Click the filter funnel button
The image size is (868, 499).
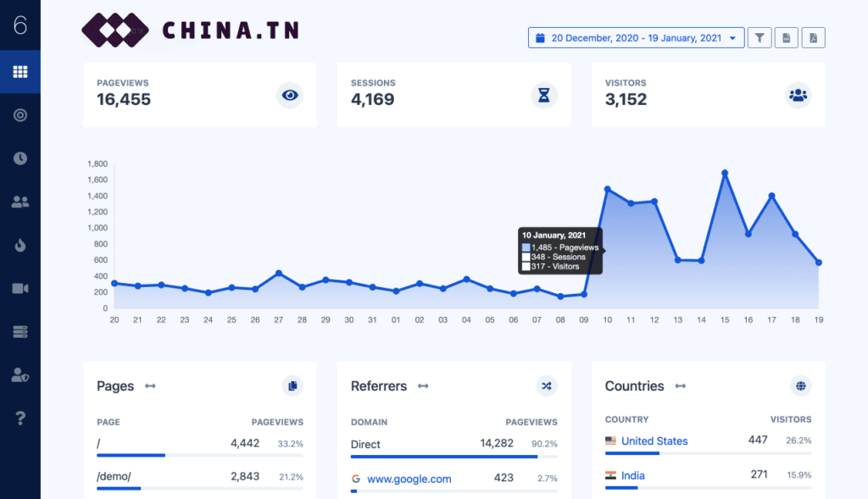click(759, 37)
